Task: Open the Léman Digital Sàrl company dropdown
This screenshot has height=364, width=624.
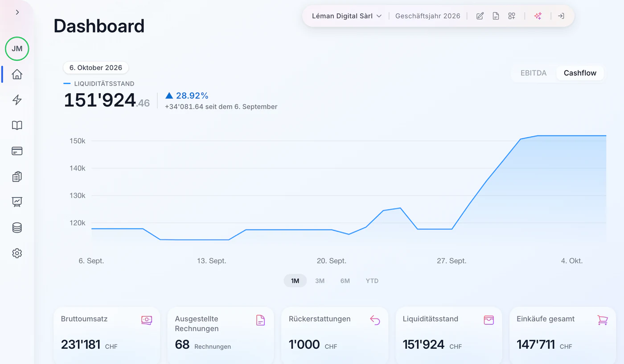Action: pyautogui.click(x=347, y=16)
